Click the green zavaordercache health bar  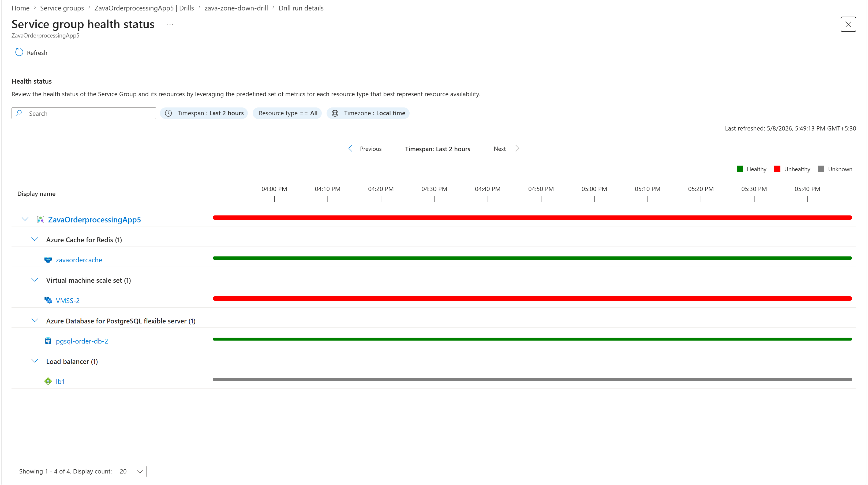point(532,258)
